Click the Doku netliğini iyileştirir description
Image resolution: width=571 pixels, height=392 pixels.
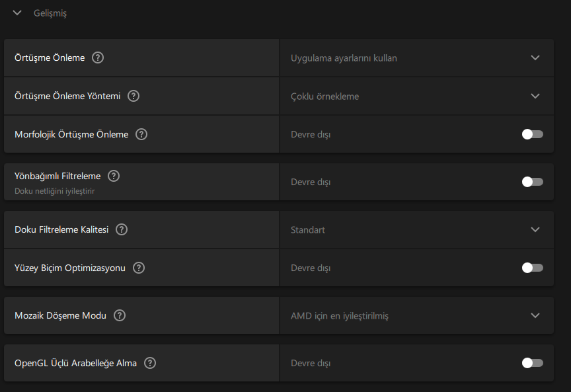point(55,191)
